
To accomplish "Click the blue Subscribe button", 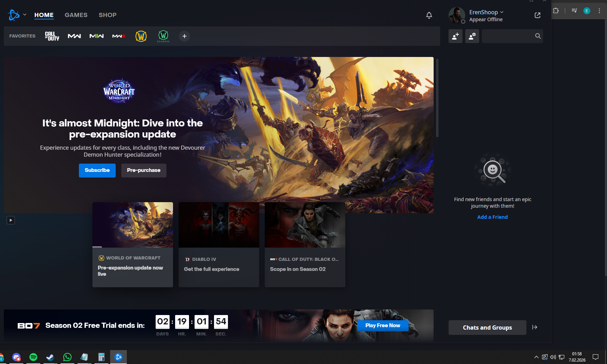I will click(97, 171).
